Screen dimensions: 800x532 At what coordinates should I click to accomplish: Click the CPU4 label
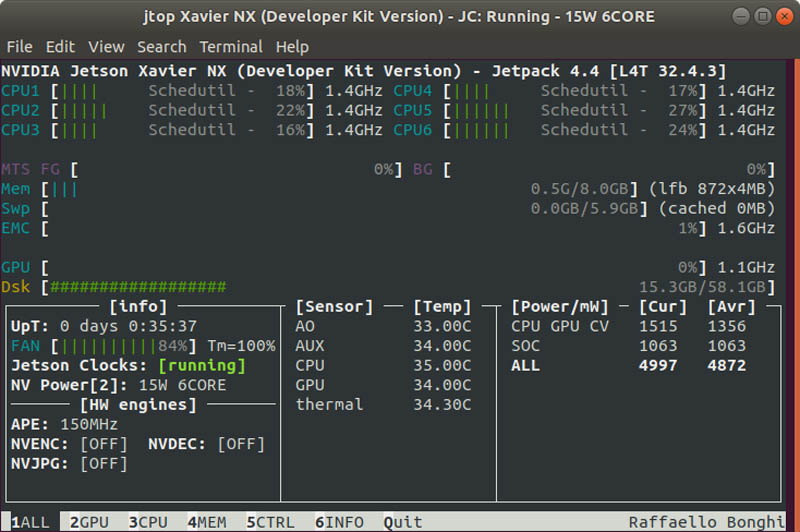click(413, 91)
